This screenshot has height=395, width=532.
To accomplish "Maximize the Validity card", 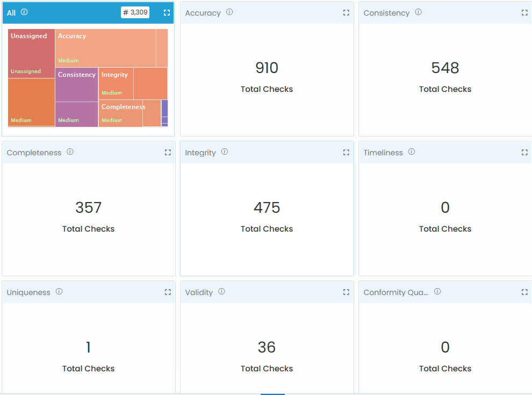I will coord(346,292).
